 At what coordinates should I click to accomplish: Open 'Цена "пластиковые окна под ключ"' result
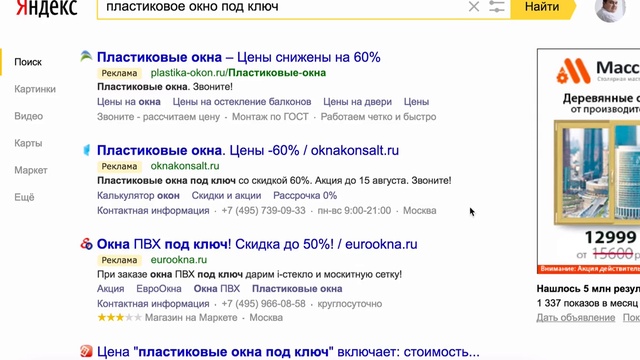(x=288, y=351)
